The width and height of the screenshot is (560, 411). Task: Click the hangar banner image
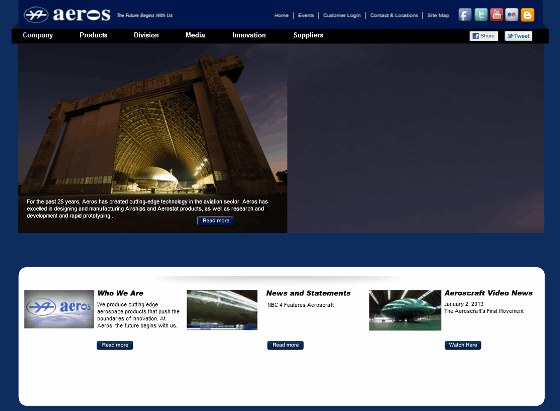tap(152, 139)
